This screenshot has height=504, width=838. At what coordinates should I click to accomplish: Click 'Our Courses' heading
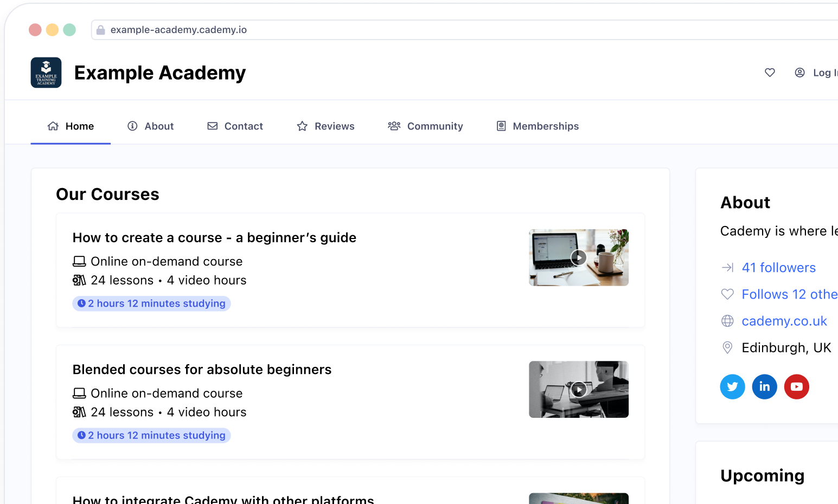(x=108, y=194)
